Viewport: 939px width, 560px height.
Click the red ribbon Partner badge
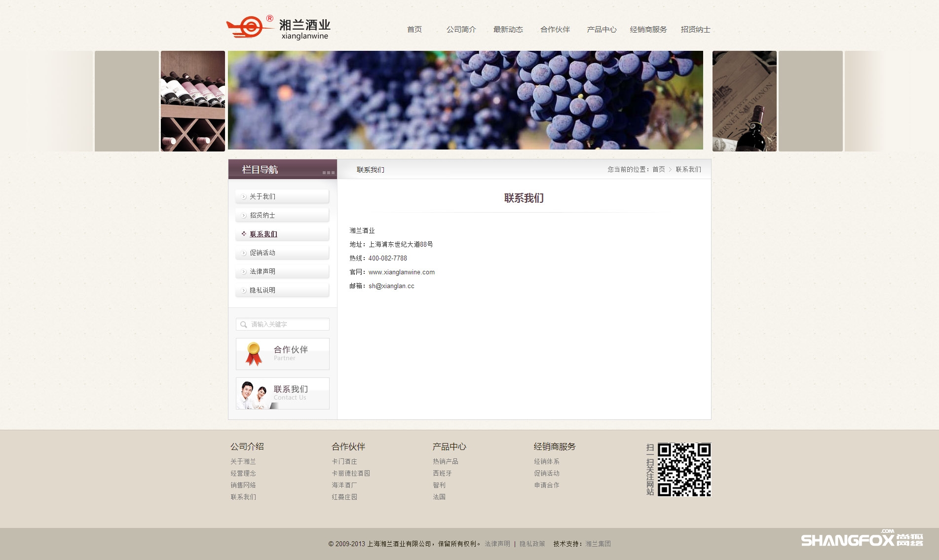click(x=254, y=354)
